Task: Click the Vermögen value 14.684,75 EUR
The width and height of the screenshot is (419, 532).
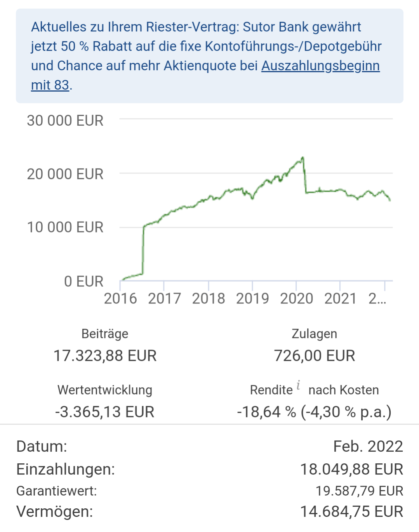Action: tap(351, 511)
